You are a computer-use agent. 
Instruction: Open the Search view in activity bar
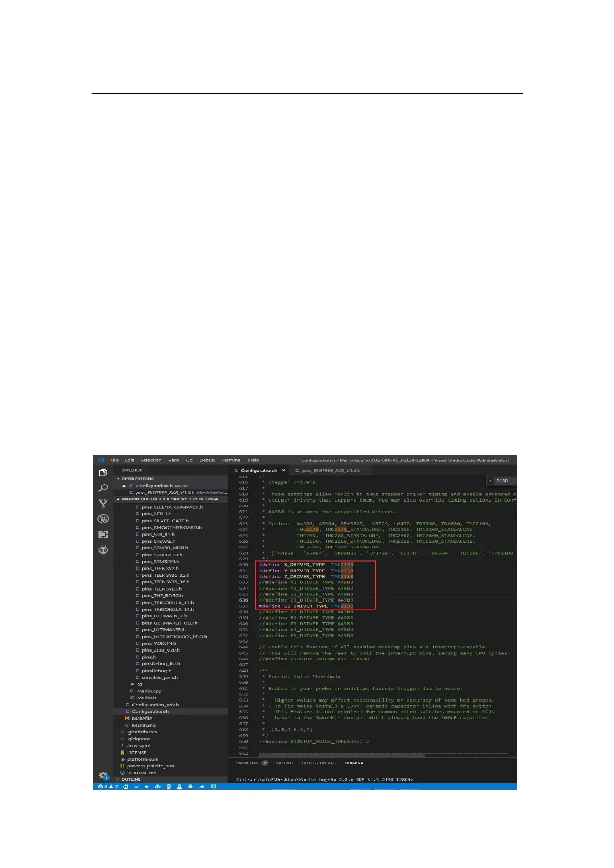tap(103, 488)
